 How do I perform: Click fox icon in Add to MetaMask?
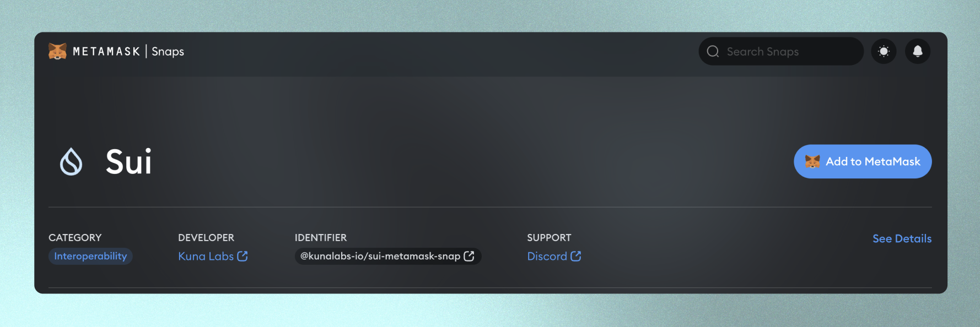coord(812,161)
